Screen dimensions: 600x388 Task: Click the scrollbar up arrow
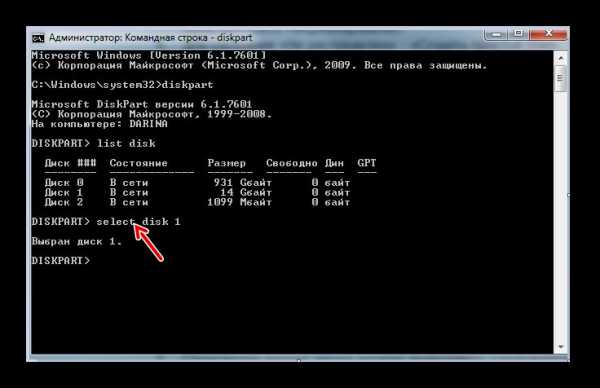(x=561, y=59)
